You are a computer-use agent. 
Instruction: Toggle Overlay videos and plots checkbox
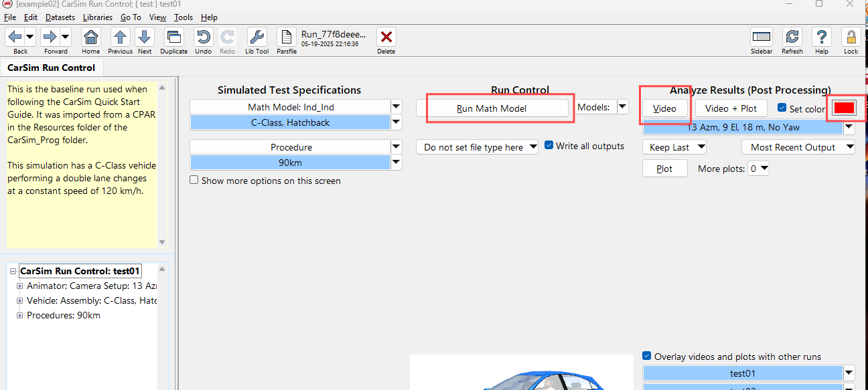pyautogui.click(x=647, y=356)
